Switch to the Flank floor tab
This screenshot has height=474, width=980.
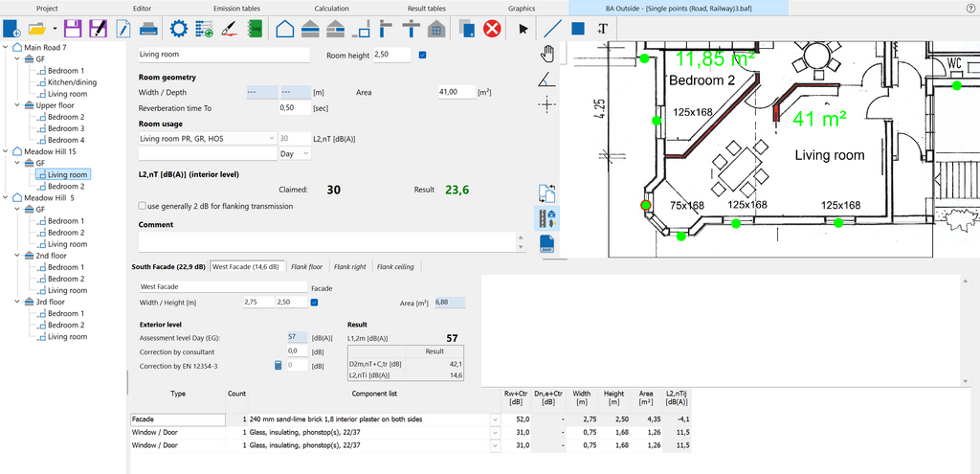point(308,267)
